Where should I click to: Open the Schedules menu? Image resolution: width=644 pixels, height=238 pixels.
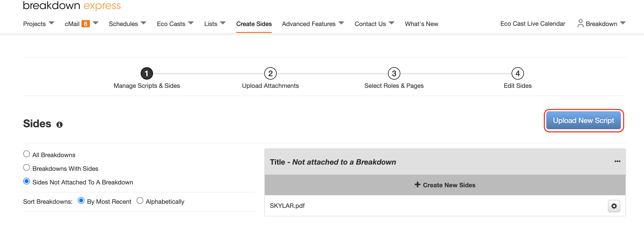click(x=123, y=24)
